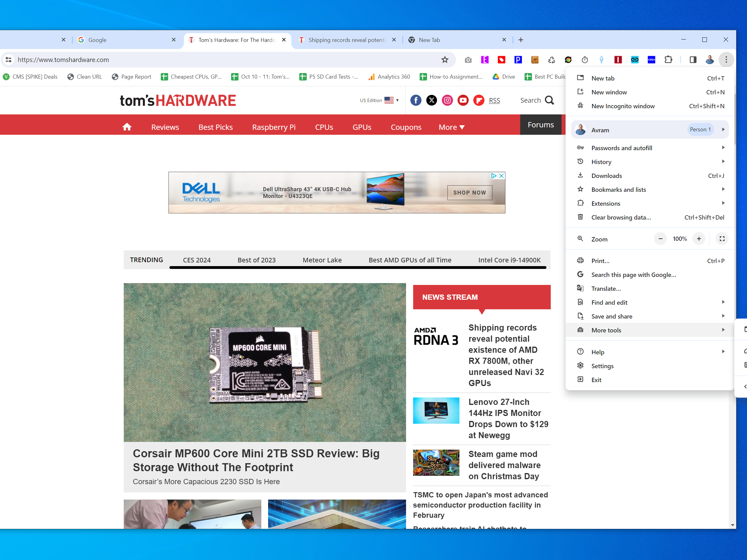Click the view site information icon

[x=8, y=60]
